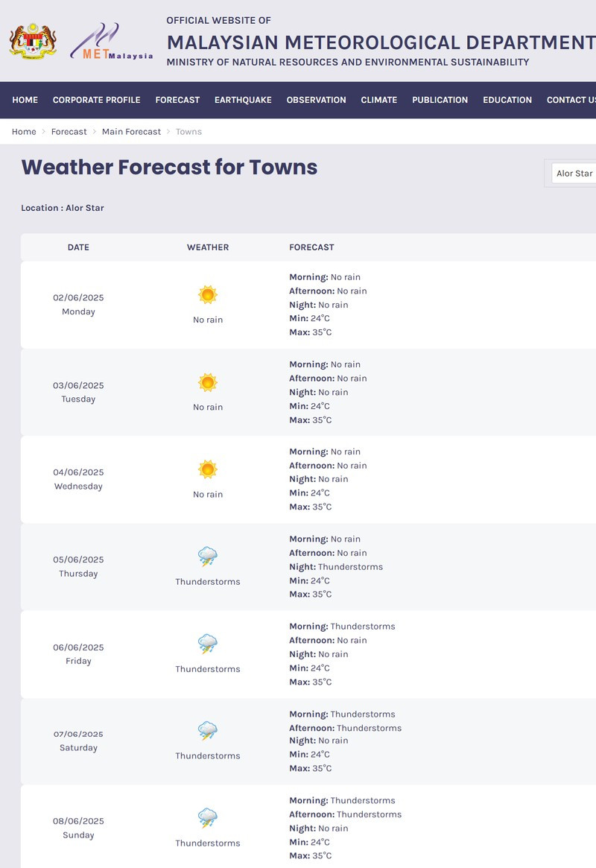Open the Earthquake navigation menu
596x868 pixels.
coord(243,100)
